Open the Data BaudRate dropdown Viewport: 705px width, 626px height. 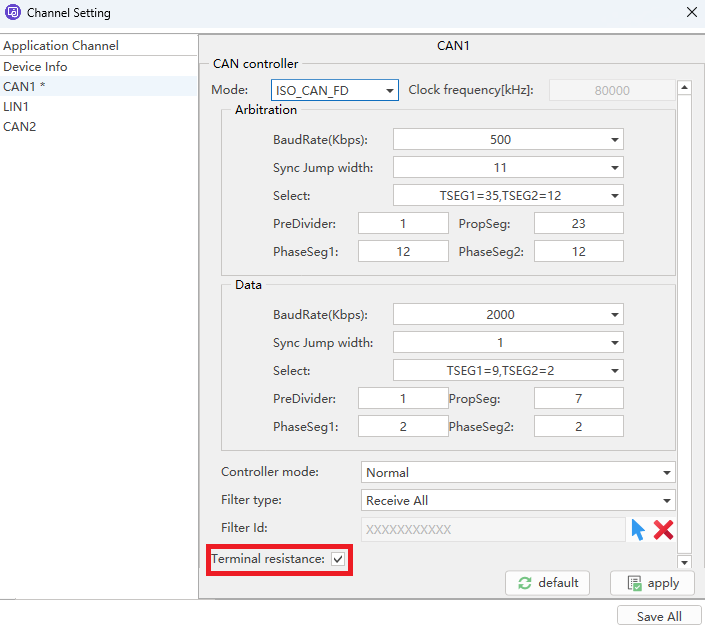pos(508,314)
